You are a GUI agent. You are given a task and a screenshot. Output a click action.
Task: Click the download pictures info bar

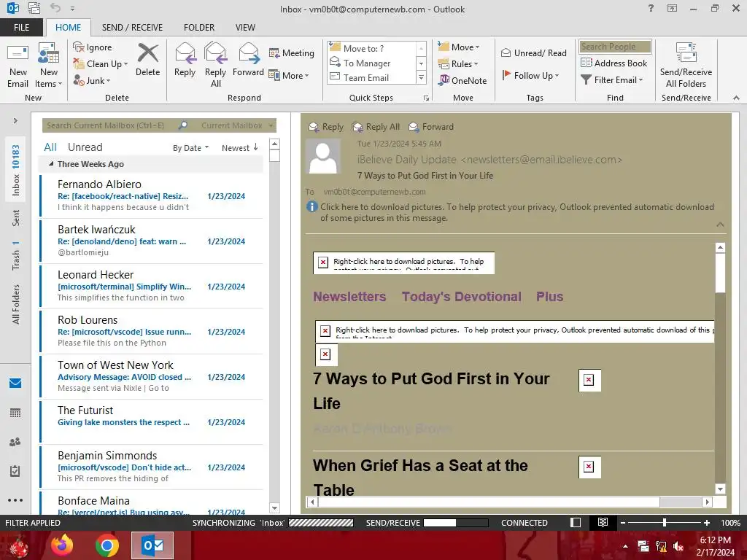pos(511,212)
